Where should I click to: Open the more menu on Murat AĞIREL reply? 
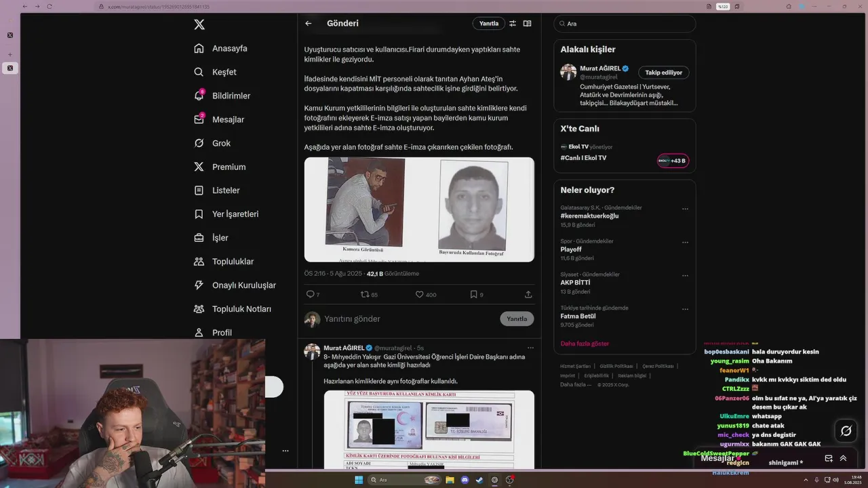pos(530,348)
